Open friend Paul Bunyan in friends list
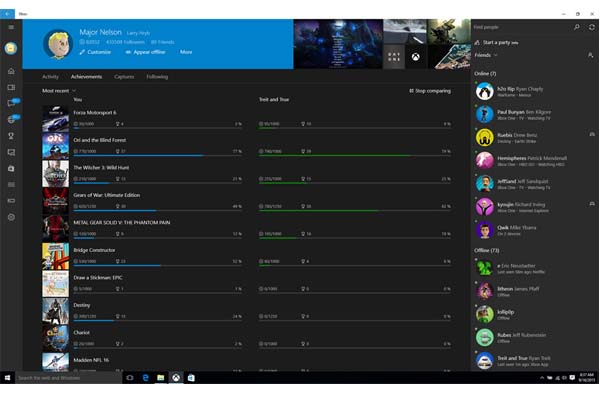 pyautogui.click(x=535, y=114)
